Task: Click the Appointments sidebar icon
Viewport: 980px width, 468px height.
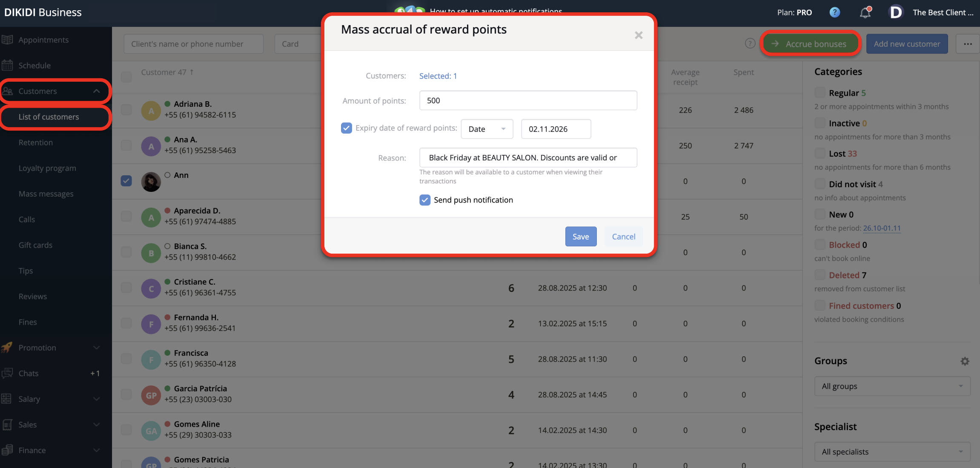Action: click(x=7, y=40)
